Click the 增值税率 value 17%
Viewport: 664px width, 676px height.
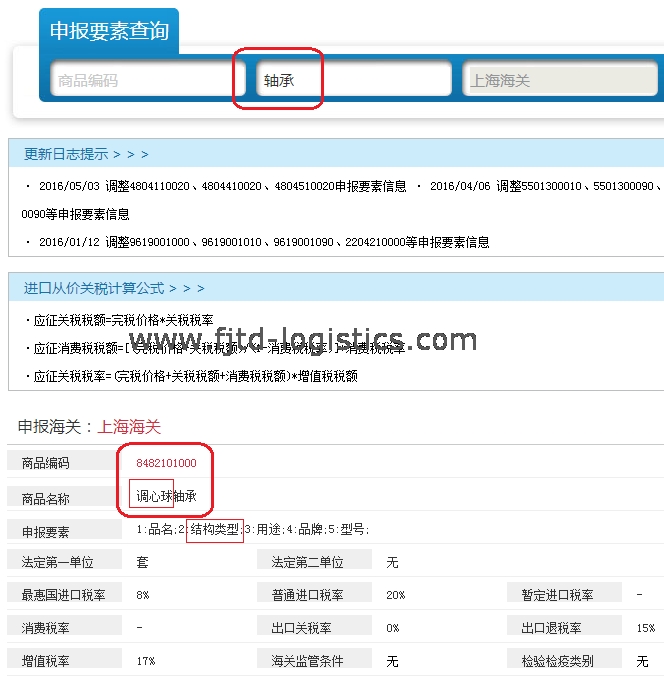coord(145,661)
